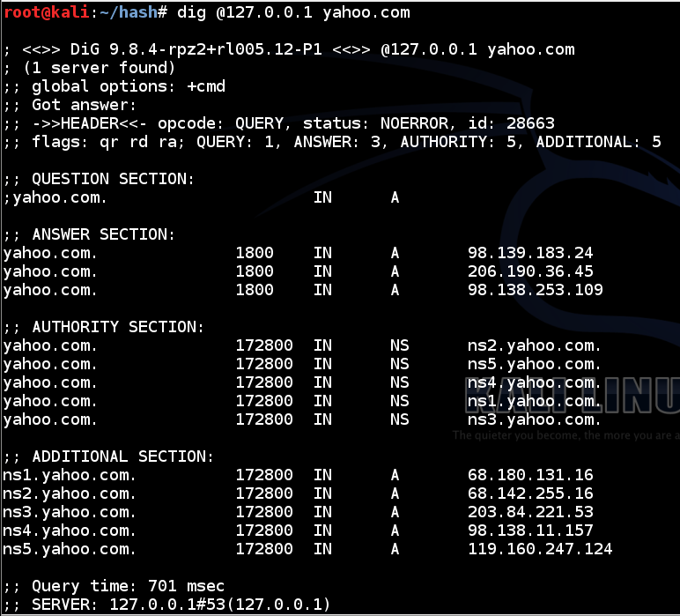Click the 'SERVER: 127.0.0.1#53(127.0.0.1)' line
This screenshot has width=680, height=616.
click(167, 605)
